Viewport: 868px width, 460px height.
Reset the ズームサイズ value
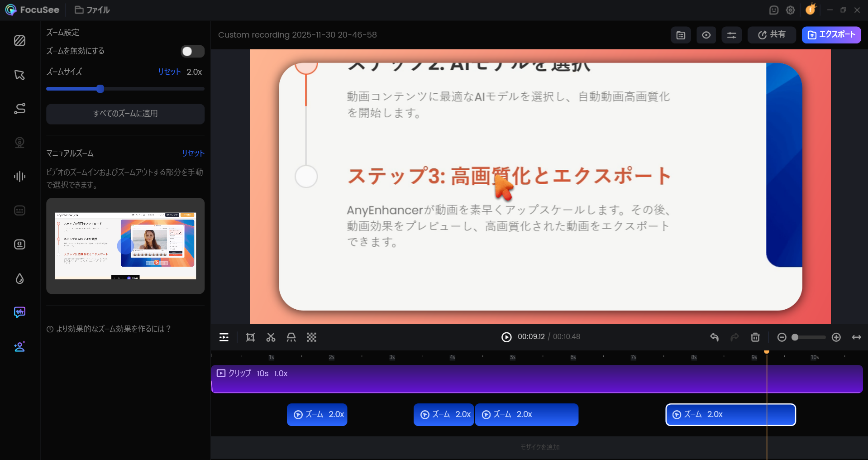pyautogui.click(x=169, y=72)
